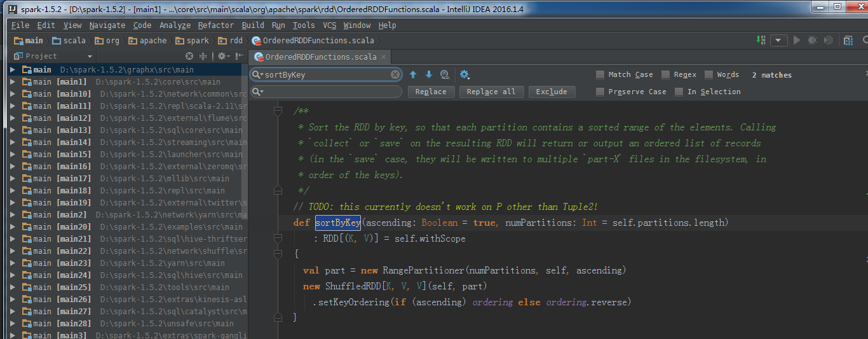Click the rdd breadcrumb folder
The image size is (868, 339).
(x=230, y=41)
